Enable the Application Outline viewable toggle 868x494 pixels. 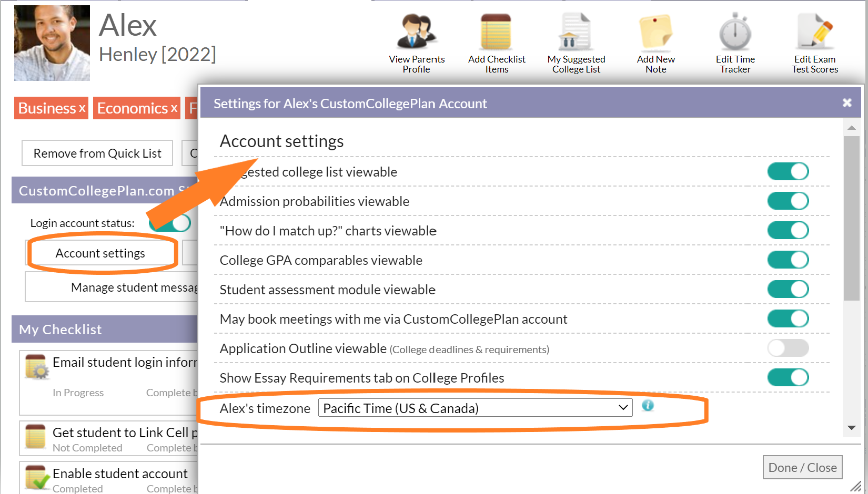[788, 348]
